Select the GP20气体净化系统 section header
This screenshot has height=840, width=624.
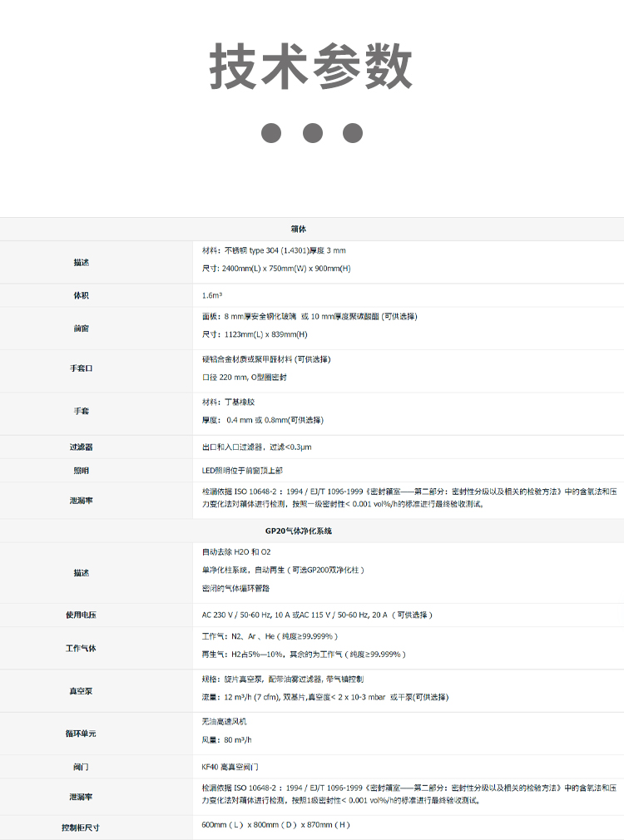point(299,531)
